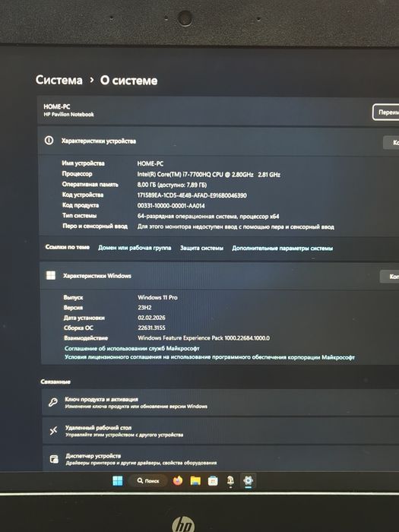The width and height of the screenshot is (399, 532).
Task: Open Защита системы link
Action: tap(201, 248)
